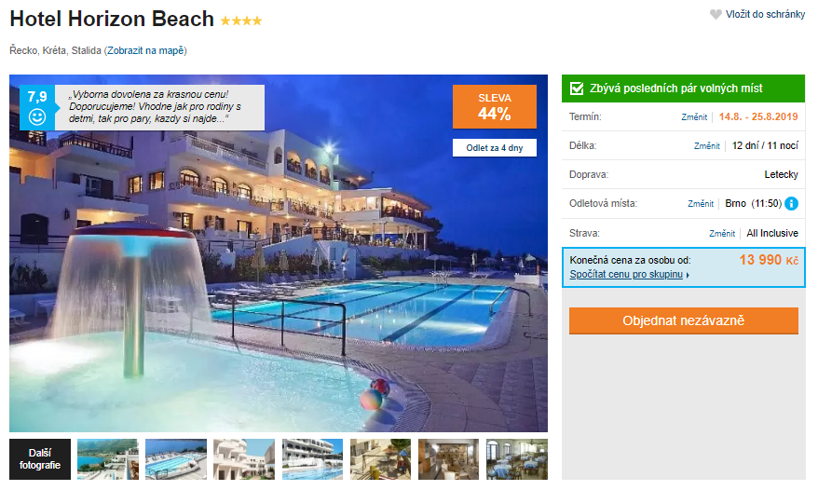The image size is (818, 504).
Task: Select the second thumbnail showing the pool
Action: [176, 459]
